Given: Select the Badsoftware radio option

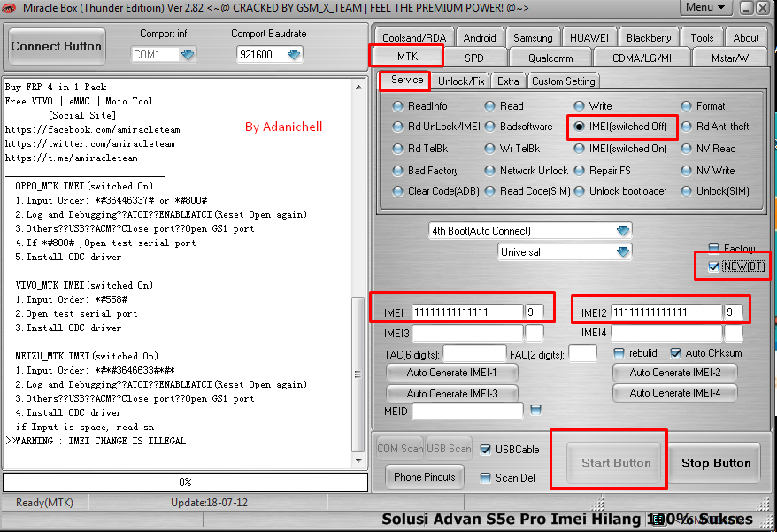Looking at the screenshot, I should (489, 127).
